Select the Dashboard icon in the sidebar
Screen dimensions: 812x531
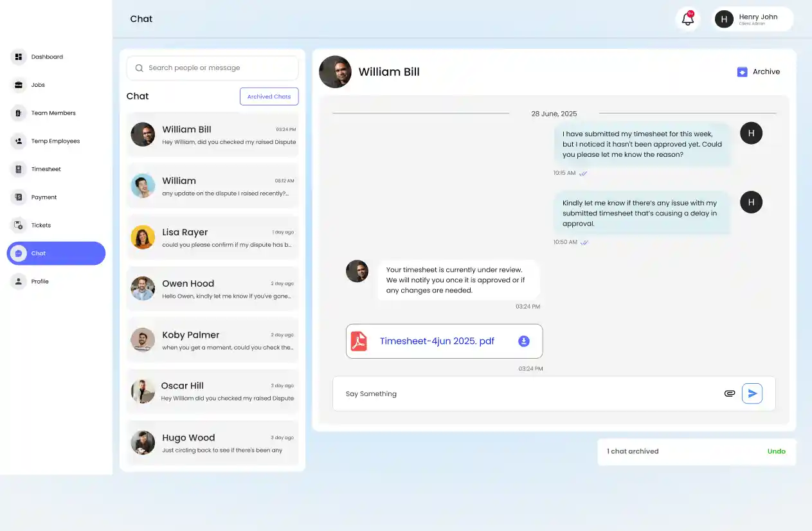coord(18,57)
